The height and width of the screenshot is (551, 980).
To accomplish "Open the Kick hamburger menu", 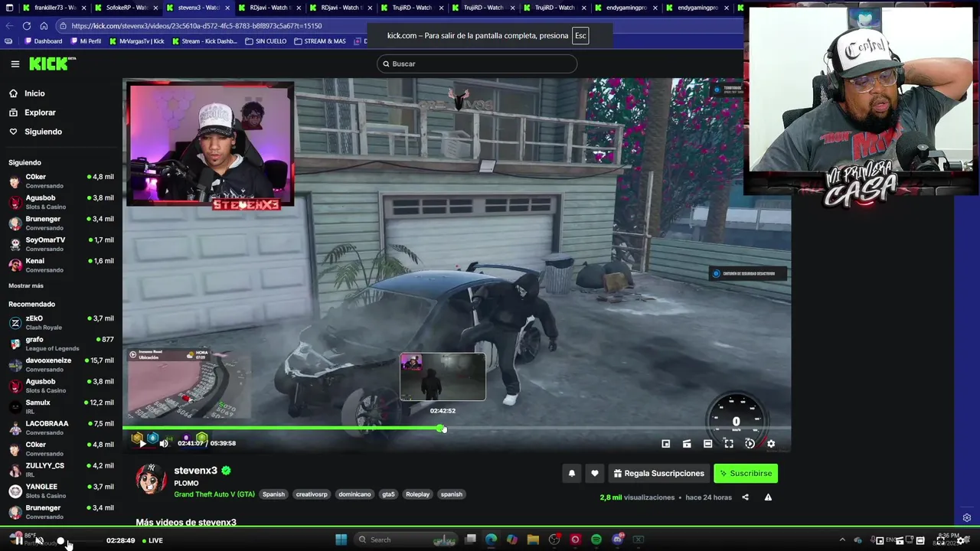I will click(x=15, y=64).
